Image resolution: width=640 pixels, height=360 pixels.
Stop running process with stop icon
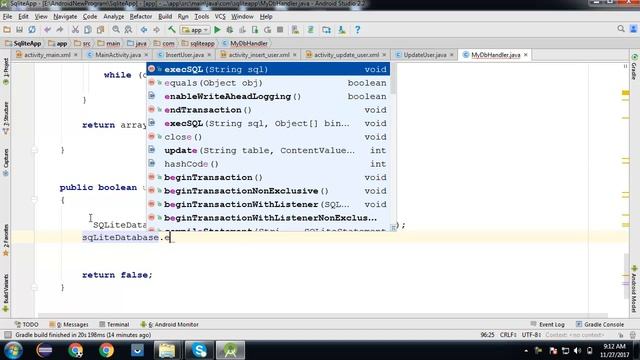coord(280,29)
